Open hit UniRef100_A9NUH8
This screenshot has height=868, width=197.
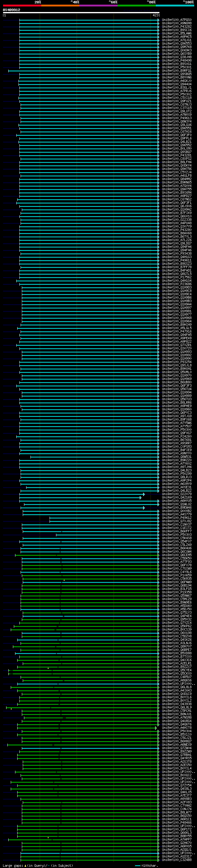click(x=177, y=23)
